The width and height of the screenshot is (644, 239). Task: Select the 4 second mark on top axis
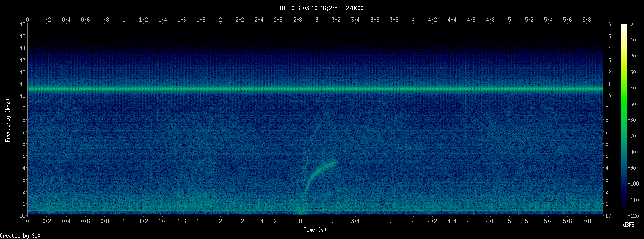tap(413, 19)
